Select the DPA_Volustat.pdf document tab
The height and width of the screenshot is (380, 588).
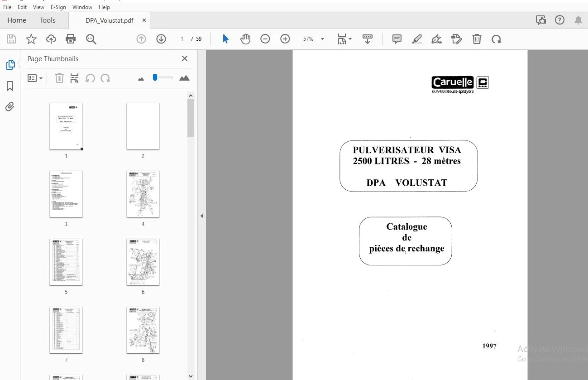pyautogui.click(x=109, y=20)
